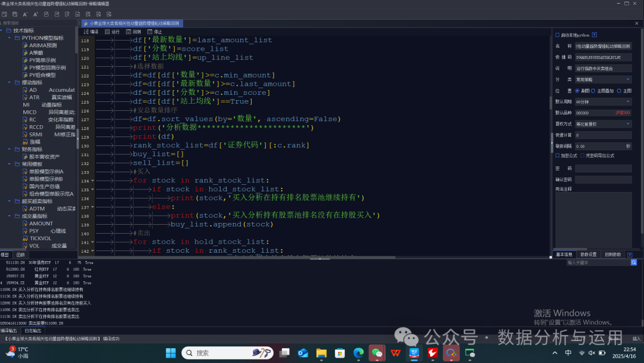Click the Windows Start button

(171, 353)
